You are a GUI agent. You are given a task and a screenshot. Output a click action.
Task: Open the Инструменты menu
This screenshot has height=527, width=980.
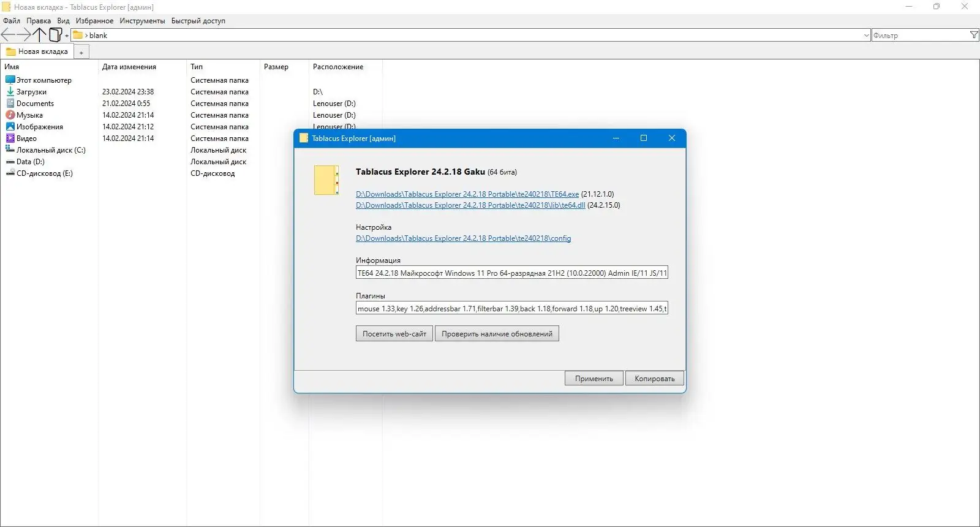point(142,21)
